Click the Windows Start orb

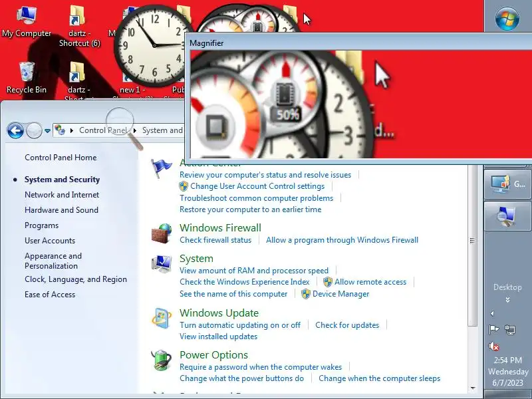point(507,19)
